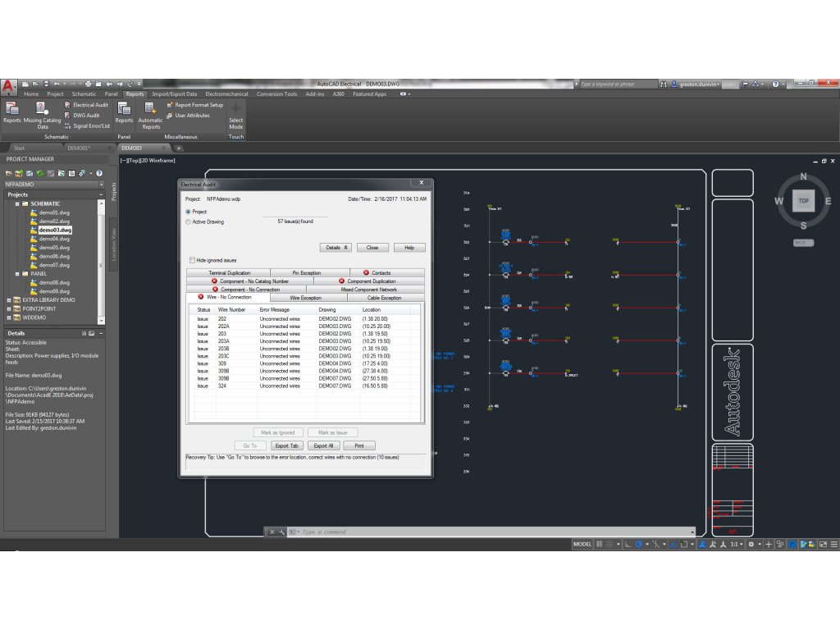The width and height of the screenshot is (840, 630).
Task: Open the Terminal Duplication audit tab
Action: (x=229, y=272)
